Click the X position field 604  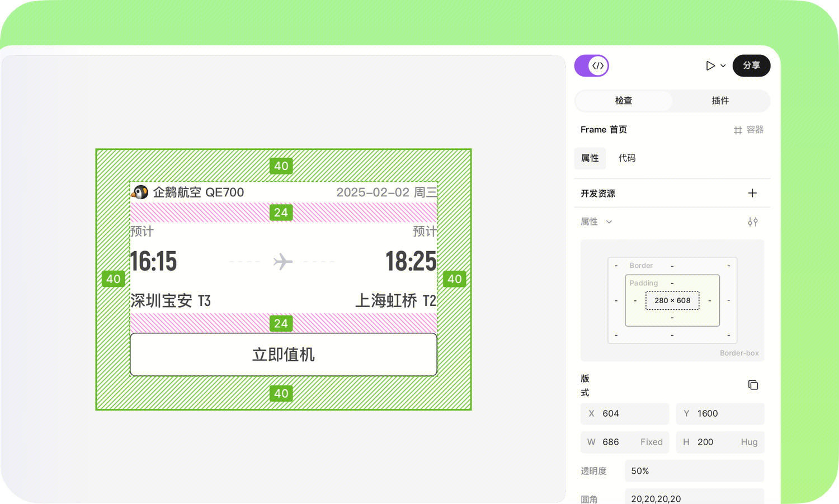(625, 414)
